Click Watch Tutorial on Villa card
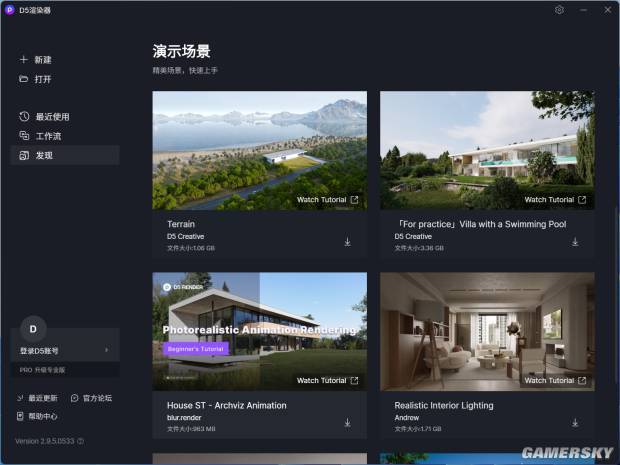620x465 pixels. tap(549, 200)
